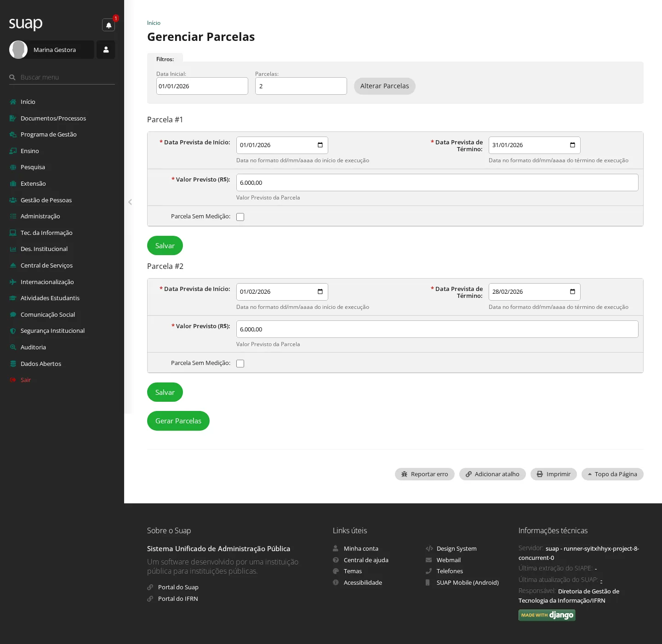Click the Dados Abertos database icon
This screenshot has height=644, width=662.
point(13,364)
